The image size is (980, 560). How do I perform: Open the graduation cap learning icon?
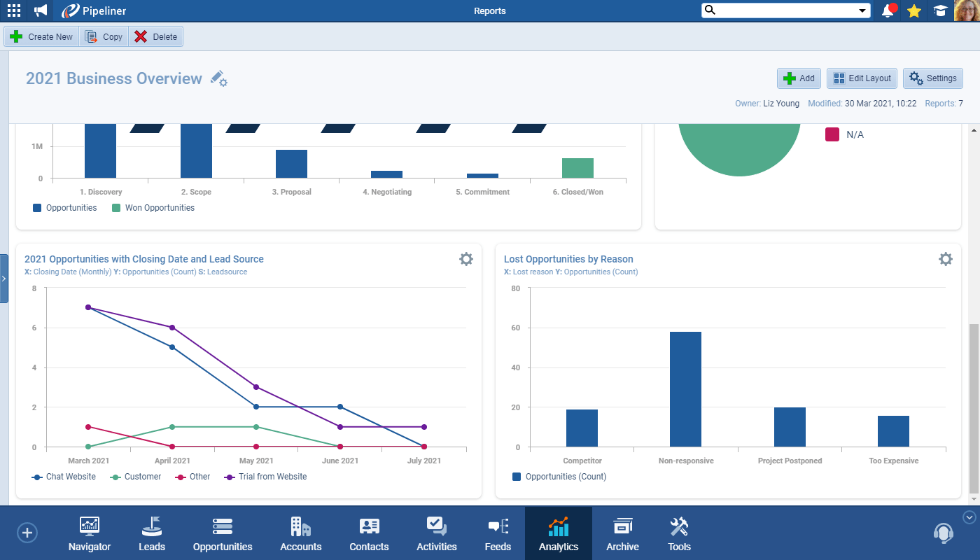pos(939,10)
